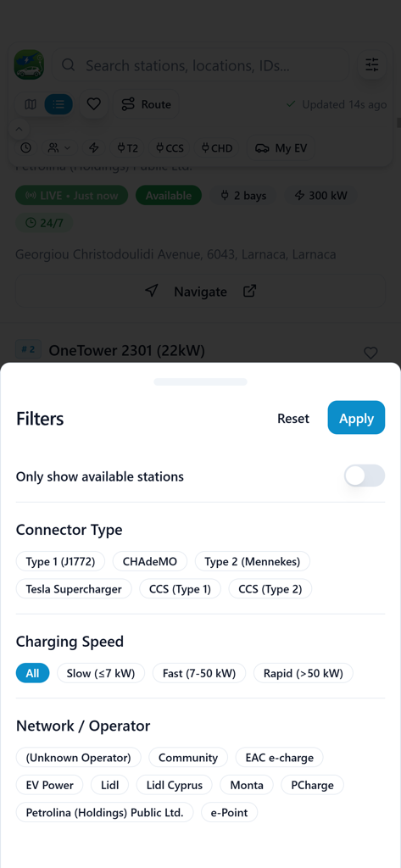Open the people/community dropdown filter
The width and height of the screenshot is (401, 868).
pyautogui.click(x=60, y=147)
